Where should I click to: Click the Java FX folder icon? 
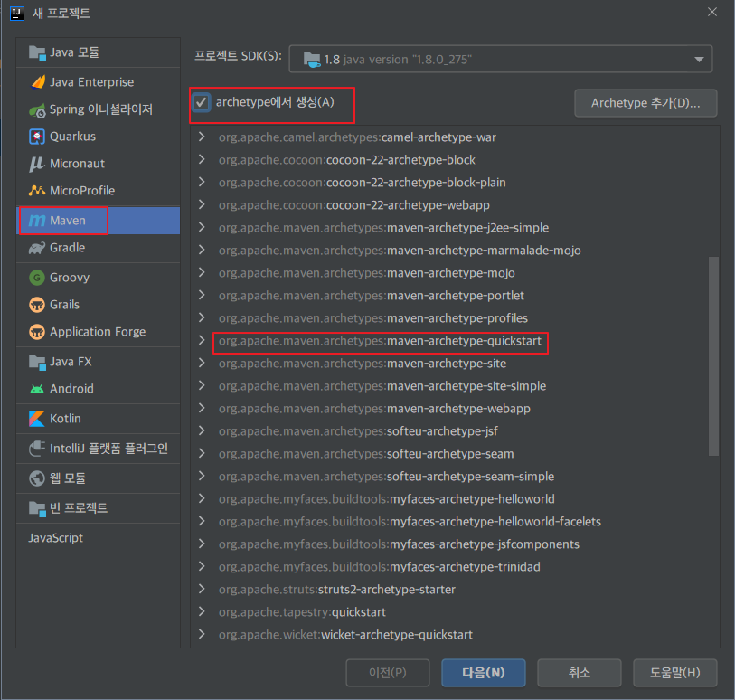37,362
